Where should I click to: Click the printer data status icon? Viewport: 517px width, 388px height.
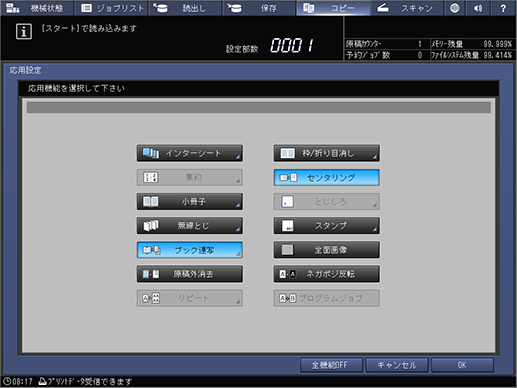42,381
